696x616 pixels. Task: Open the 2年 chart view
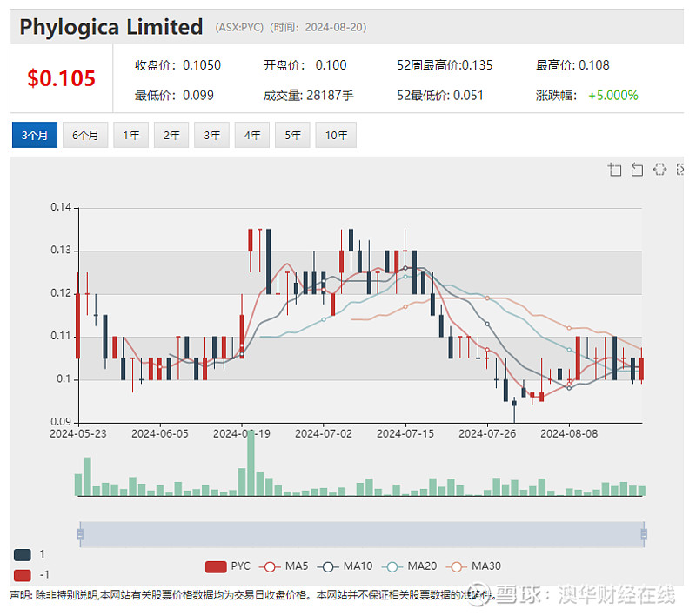171,135
